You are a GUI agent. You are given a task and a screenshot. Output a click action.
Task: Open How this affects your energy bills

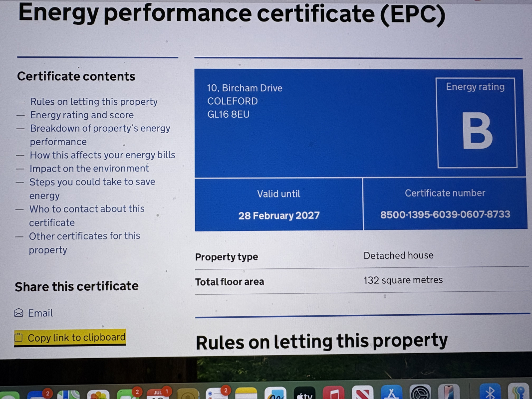102,155
